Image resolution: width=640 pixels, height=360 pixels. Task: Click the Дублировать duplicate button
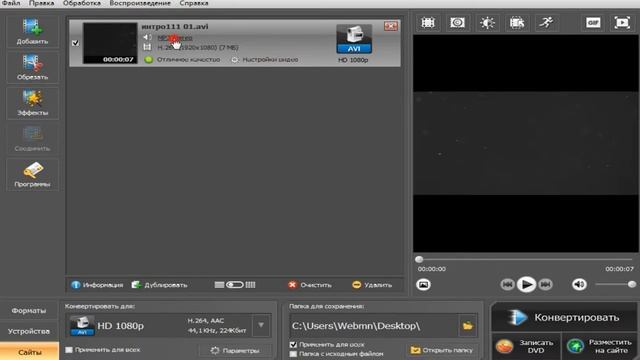[159, 285]
